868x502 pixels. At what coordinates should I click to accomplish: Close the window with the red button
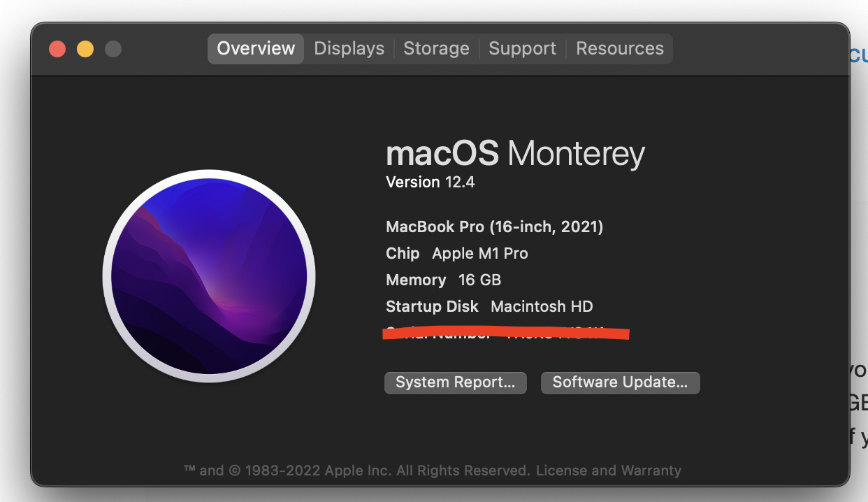(57, 49)
